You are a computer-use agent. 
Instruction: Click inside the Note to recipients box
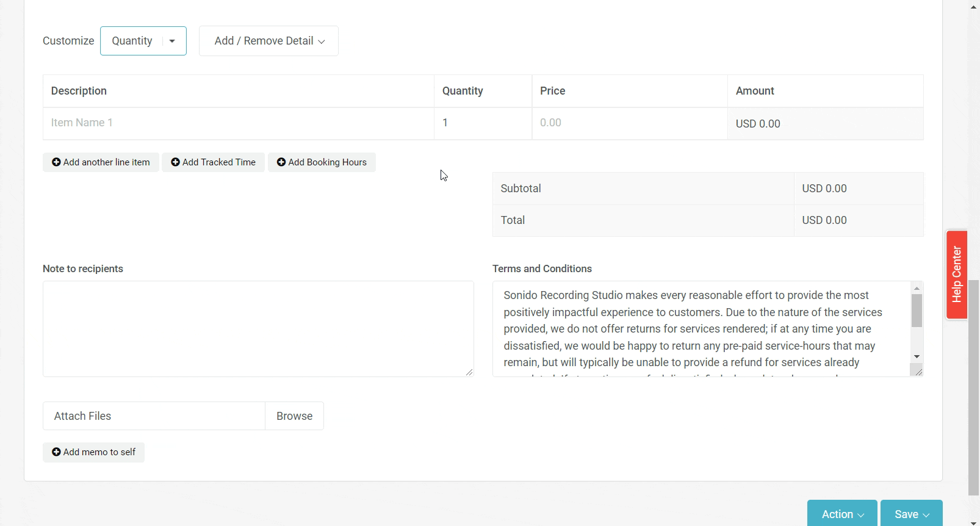pos(258,328)
